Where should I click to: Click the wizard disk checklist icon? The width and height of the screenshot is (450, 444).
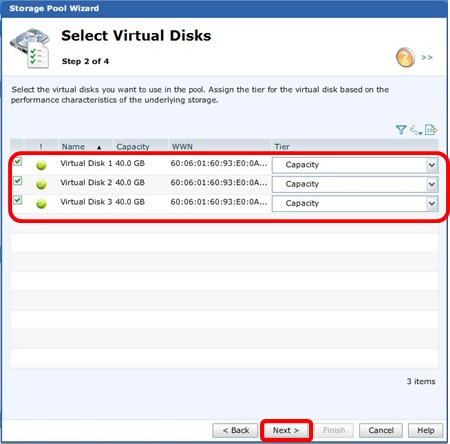(30, 48)
